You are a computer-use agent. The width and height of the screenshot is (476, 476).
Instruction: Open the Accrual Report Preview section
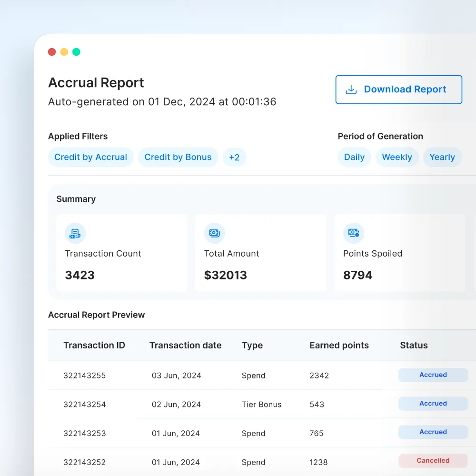pos(96,315)
